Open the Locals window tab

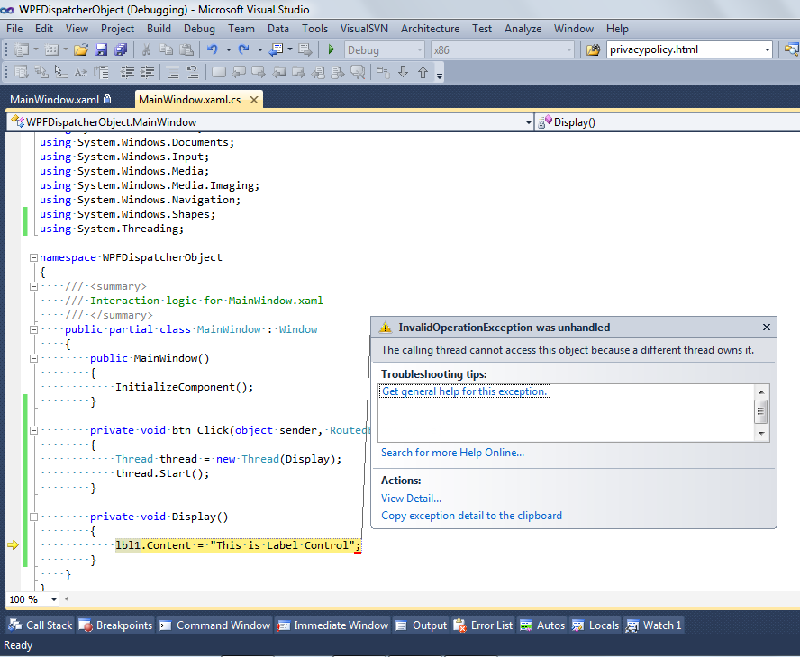coord(595,625)
